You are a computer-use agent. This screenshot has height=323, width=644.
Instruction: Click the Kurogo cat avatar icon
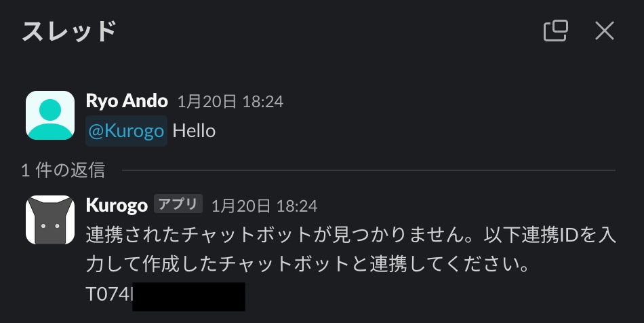[x=50, y=220]
